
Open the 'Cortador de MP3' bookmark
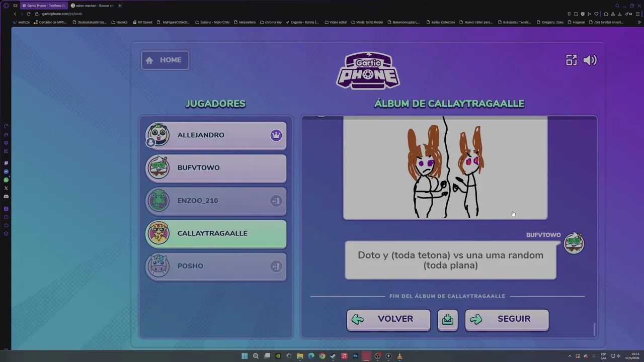pos(50,22)
